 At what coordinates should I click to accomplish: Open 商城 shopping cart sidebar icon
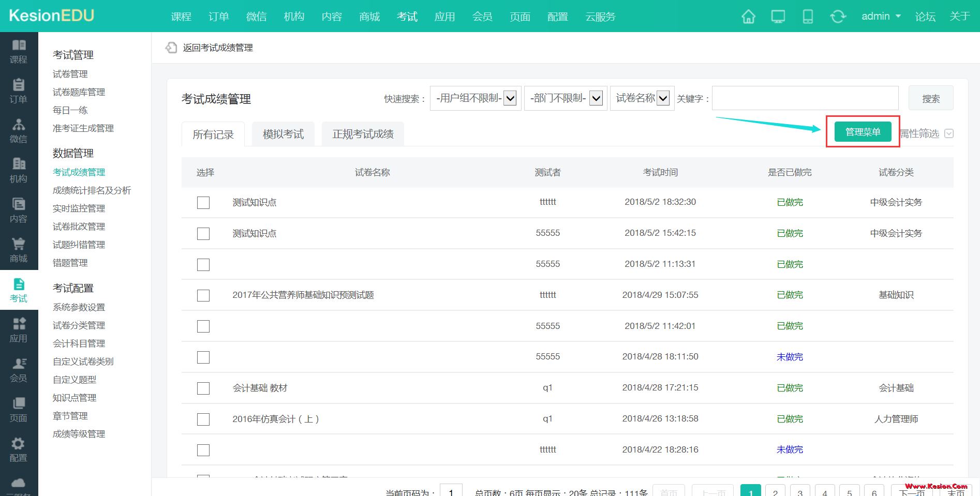pyautogui.click(x=19, y=250)
